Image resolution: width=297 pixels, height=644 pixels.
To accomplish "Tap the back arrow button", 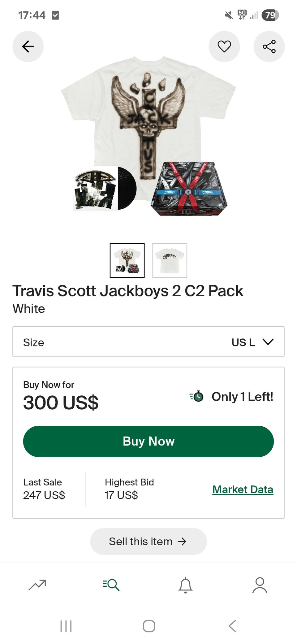I will click(28, 46).
